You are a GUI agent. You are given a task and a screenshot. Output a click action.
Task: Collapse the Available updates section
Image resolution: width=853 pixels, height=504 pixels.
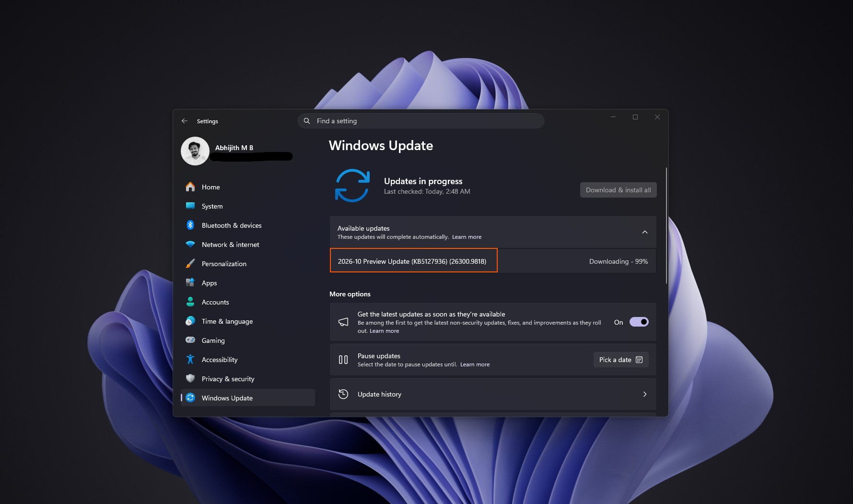point(645,232)
